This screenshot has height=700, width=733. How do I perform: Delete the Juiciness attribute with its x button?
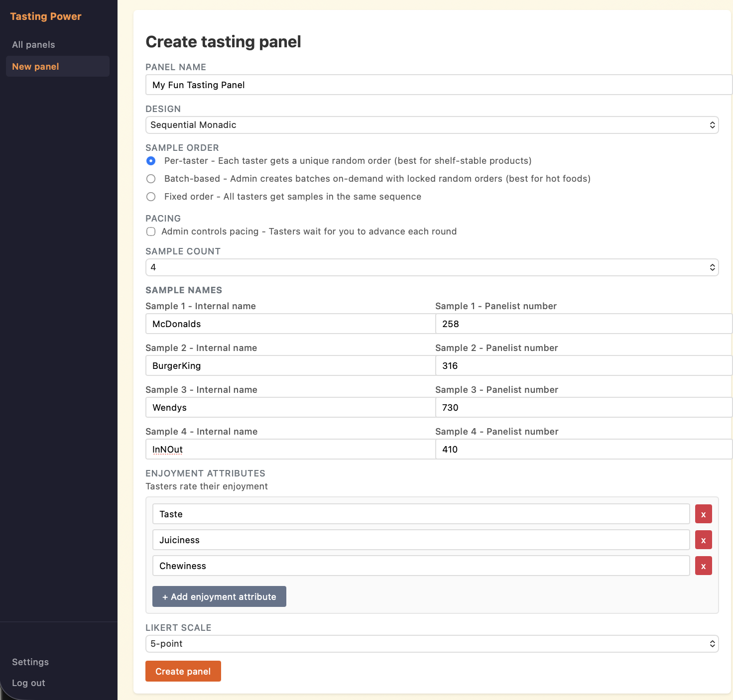(703, 540)
